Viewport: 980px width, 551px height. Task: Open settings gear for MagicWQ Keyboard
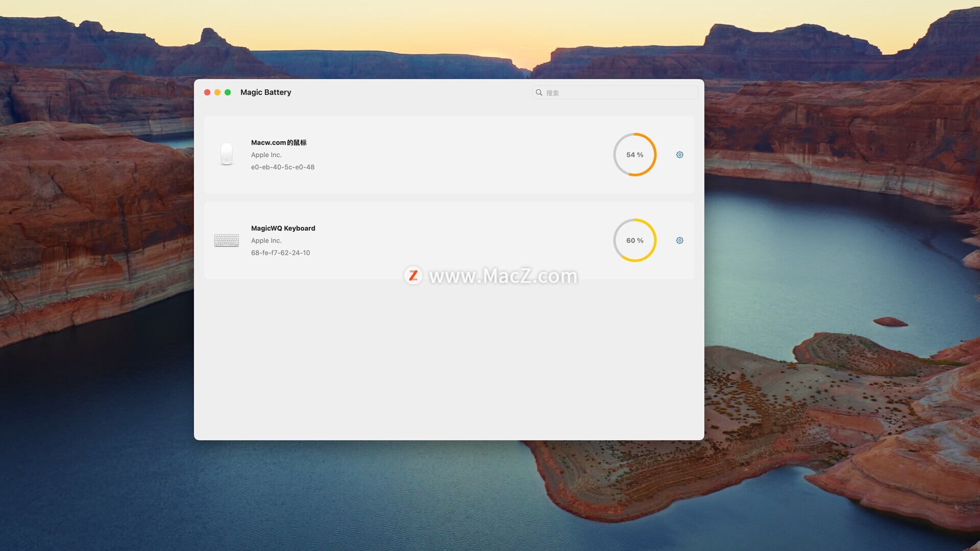(x=679, y=240)
